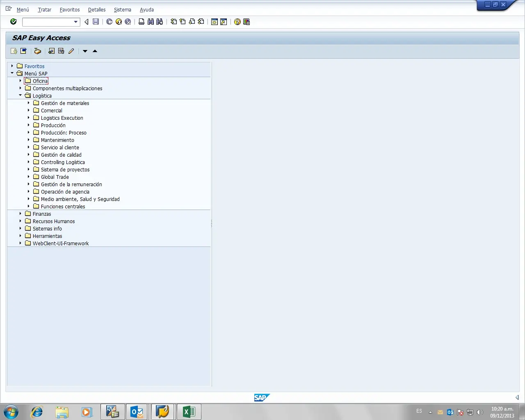Viewport: 525px width, 420px height.
Task: Open the customize local layout icon
Action: (247, 22)
